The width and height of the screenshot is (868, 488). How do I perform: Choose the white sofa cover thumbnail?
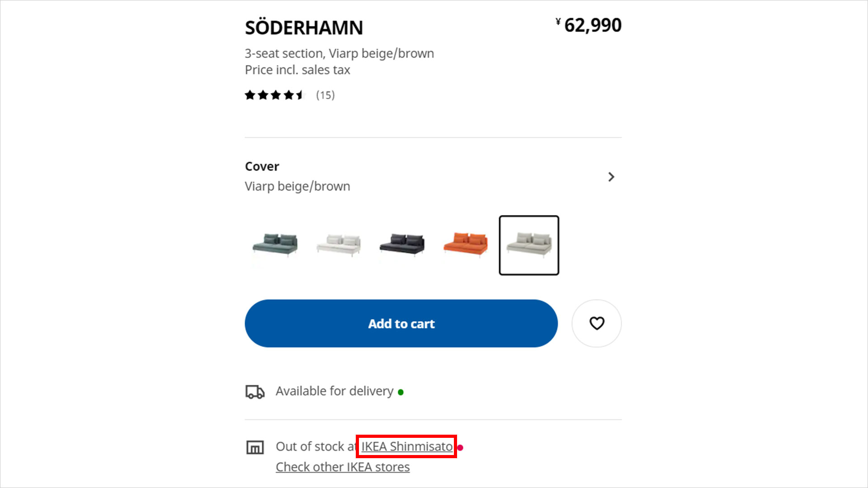[x=339, y=244]
